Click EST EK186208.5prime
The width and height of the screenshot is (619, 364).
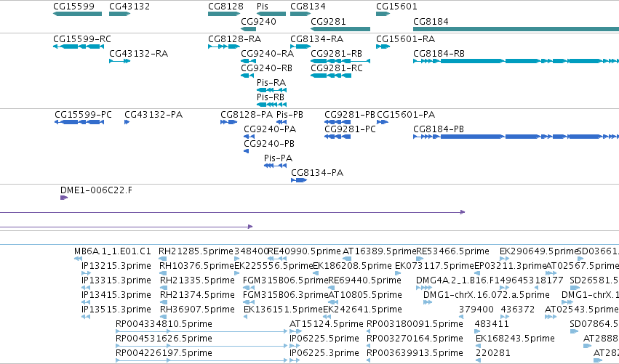[316, 273]
